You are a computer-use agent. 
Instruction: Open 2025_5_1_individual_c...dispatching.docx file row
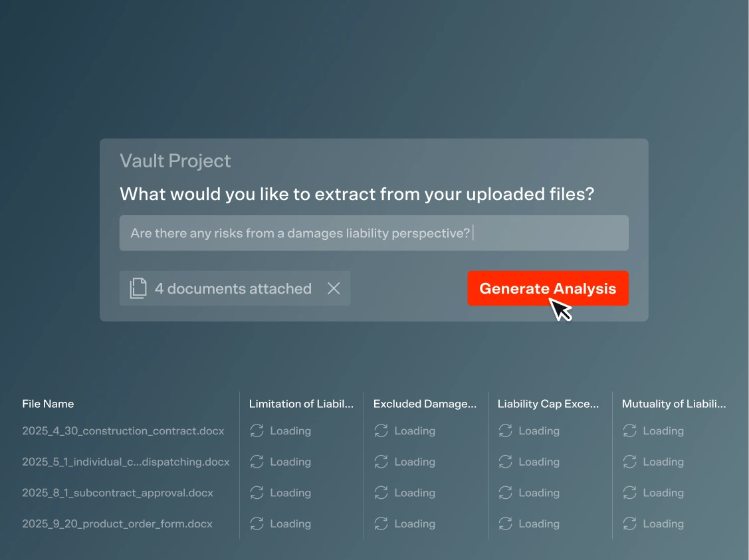tap(126, 462)
